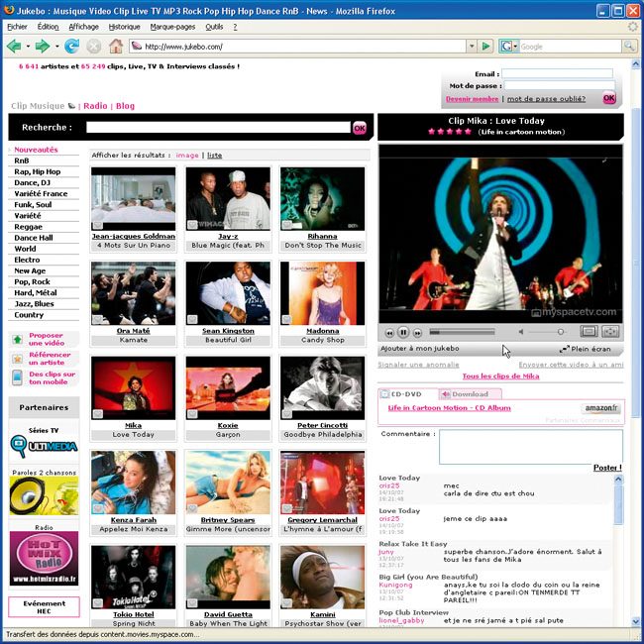Image resolution: width=644 pixels, height=644 pixels.
Task: Switch results display to liste
Action: point(214,156)
